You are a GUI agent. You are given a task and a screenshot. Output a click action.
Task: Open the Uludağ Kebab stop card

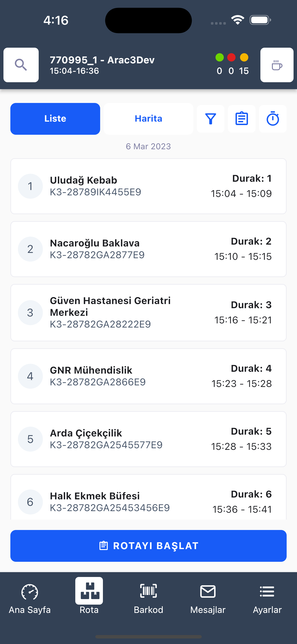(x=148, y=186)
